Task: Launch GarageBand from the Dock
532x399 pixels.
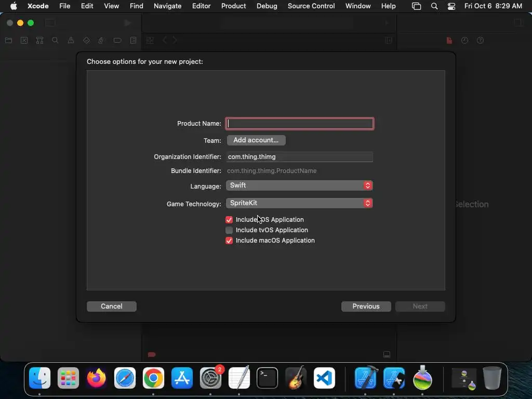Action: (x=296, y=378)
